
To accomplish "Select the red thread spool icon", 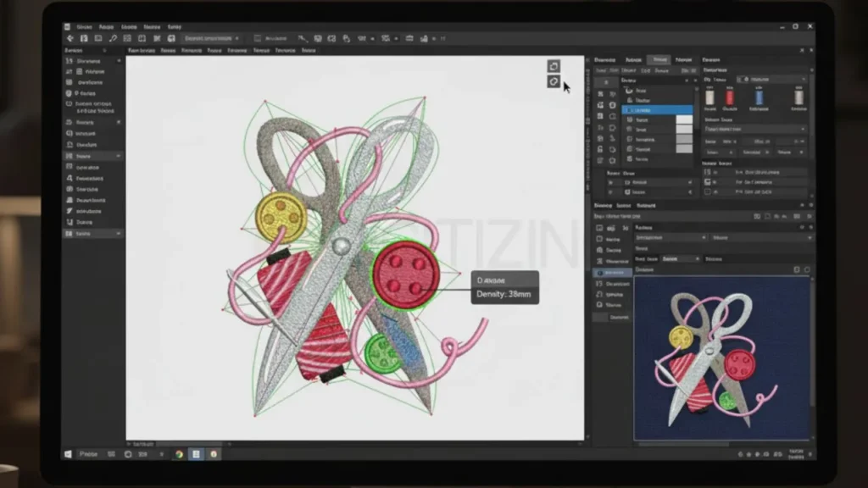I will (731, 97).
